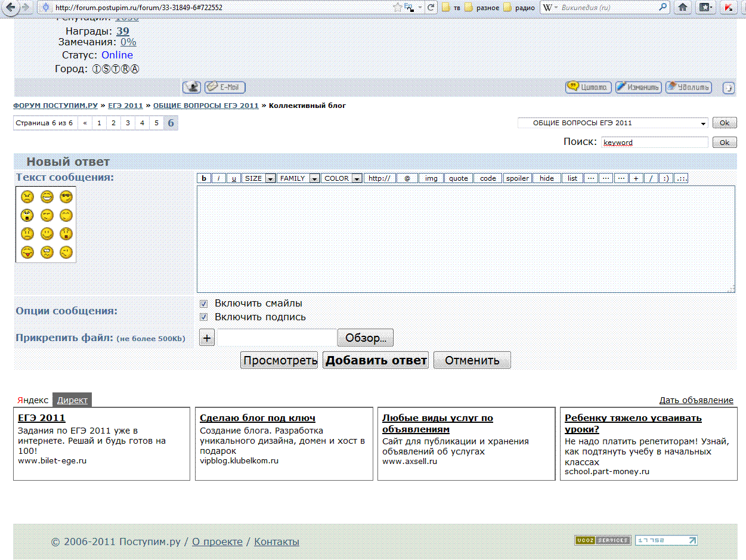This screenshot has width=746, height=560.
Task: Click the Цитата quote button
Action: coord(588,87)
